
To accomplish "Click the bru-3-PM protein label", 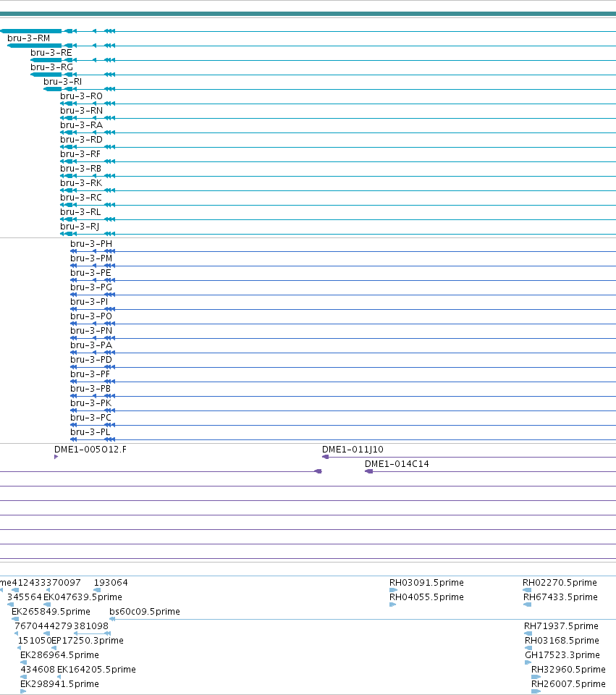I will [91, 258].
